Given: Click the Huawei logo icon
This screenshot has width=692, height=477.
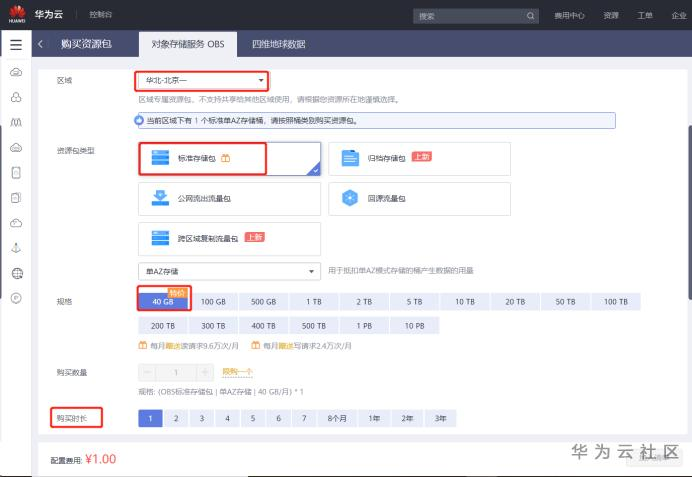Looking at the screenshot, I should pos(17,14).
